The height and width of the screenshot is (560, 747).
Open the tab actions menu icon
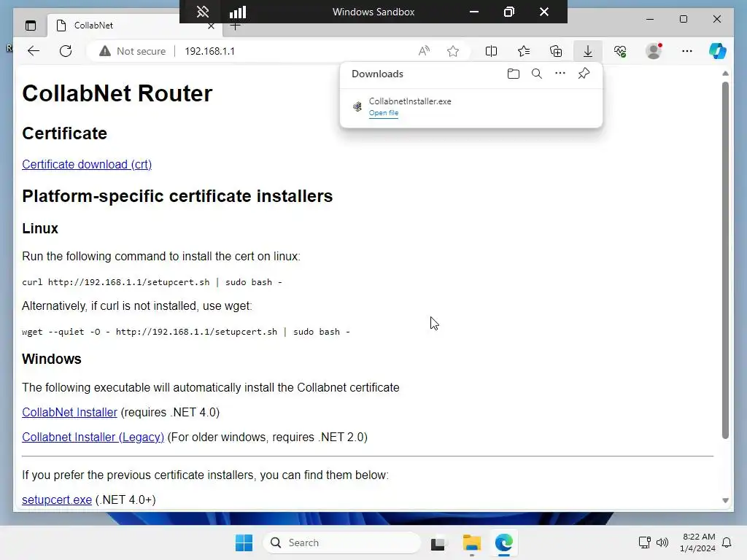click(31, 26)
